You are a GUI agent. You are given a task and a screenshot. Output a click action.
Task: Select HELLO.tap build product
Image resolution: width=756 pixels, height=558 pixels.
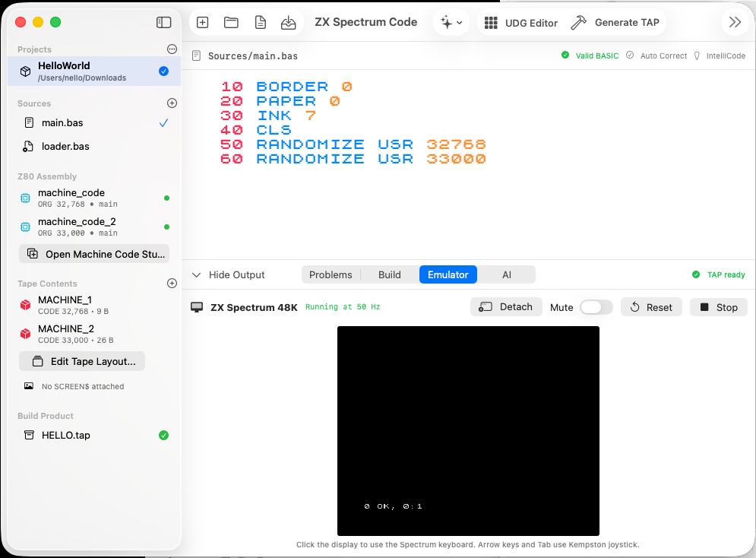(94, 436)
